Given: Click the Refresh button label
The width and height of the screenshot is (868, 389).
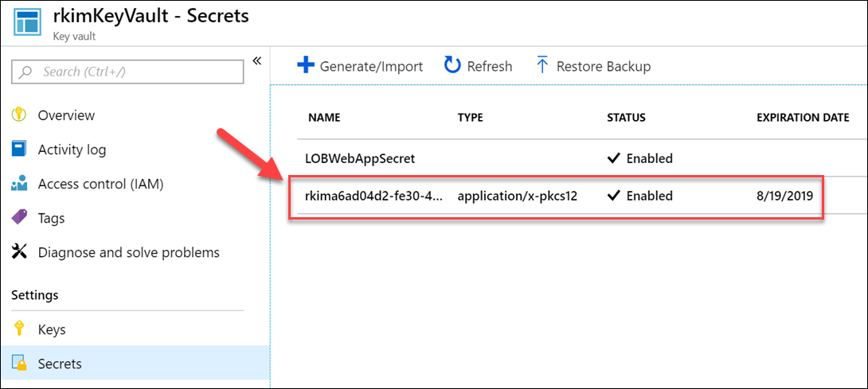Looking at the screenshot, I should coord(490,66).
